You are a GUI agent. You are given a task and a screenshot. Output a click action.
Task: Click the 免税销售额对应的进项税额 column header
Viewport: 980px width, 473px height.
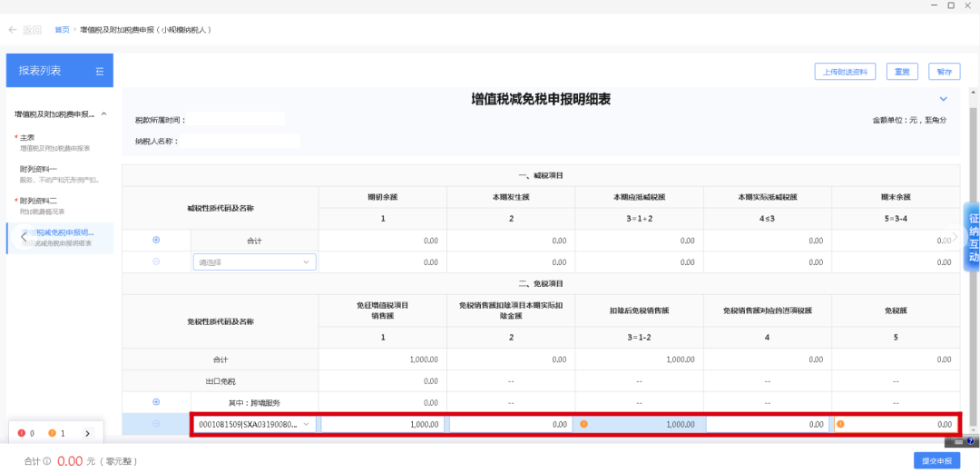[768, 310]
